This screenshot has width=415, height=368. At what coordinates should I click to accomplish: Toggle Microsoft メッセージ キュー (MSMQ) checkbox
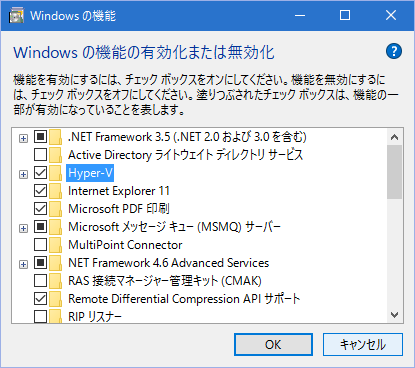coord(40,227)
